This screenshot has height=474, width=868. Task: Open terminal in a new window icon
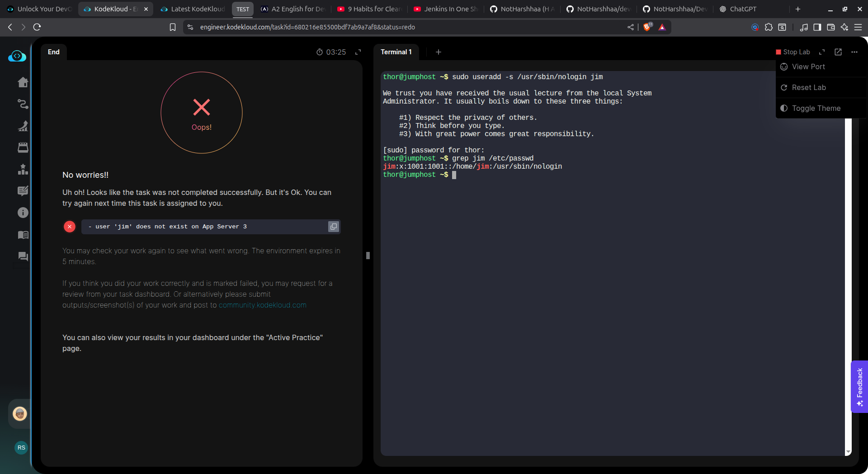838,52
